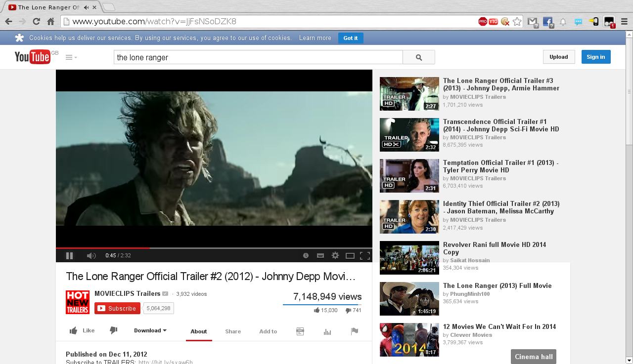
Task: Click the blocked cookie icon in address bar
Action: tap(505, 21)
